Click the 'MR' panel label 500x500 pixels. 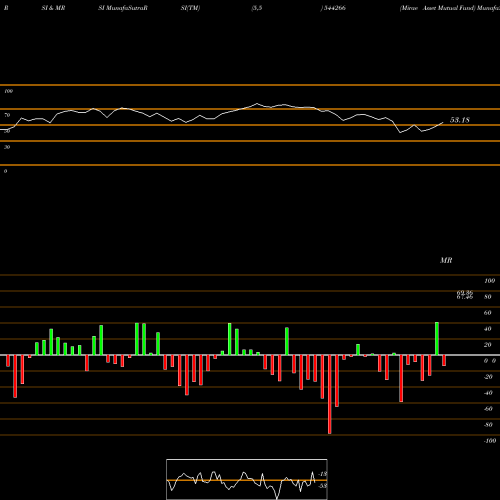[446, 260]
